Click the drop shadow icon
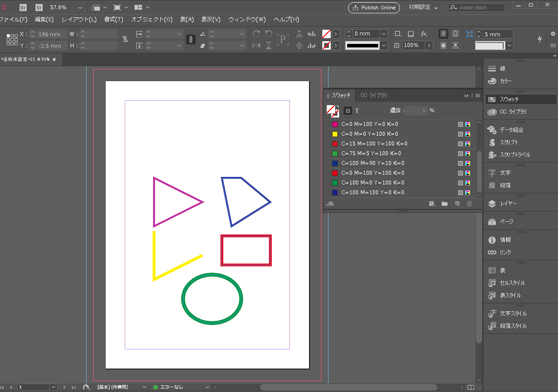This screenshot has height=392, width=558. click(411, 34)
